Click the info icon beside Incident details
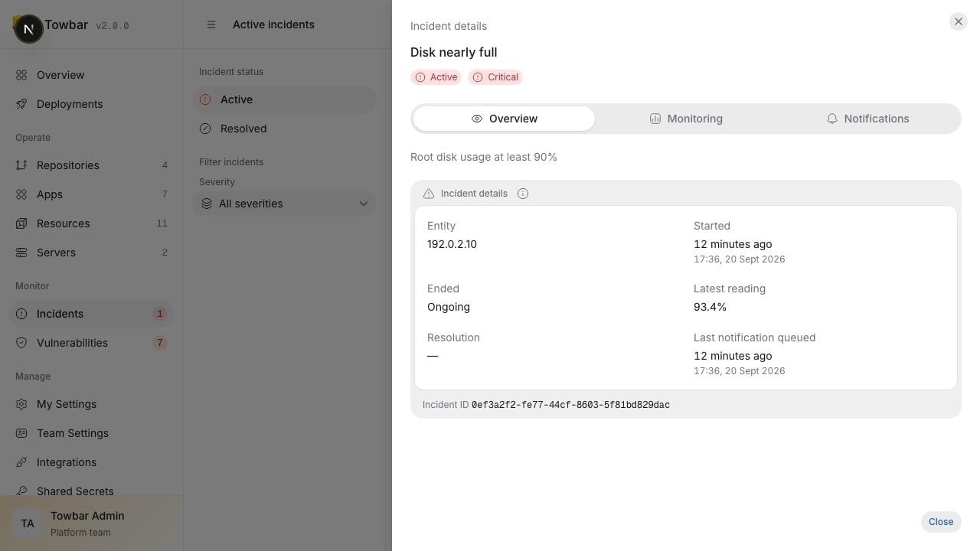The height and width of the screenshot is (551, 980). click(523, 194)
